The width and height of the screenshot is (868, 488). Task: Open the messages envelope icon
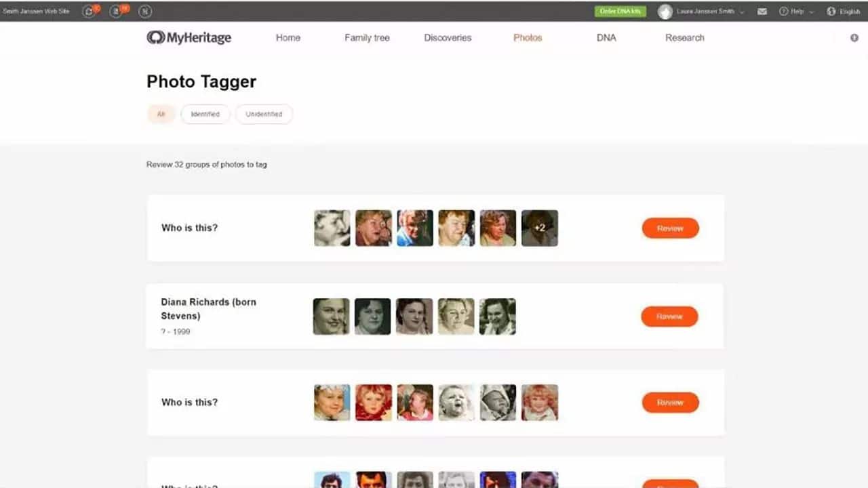point(762,12)
